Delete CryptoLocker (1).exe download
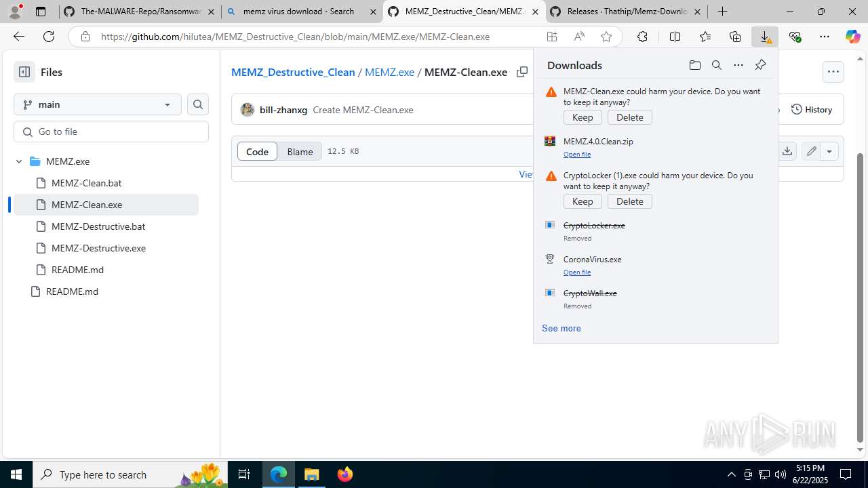This screenshot has width=868, height=488. (629, 201)
